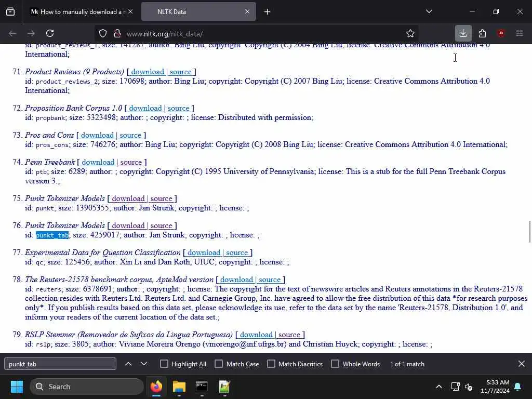This screenshot has height=399, width=532.
Task: Enable Highlight All checkbox
Action: coord(164,364)
